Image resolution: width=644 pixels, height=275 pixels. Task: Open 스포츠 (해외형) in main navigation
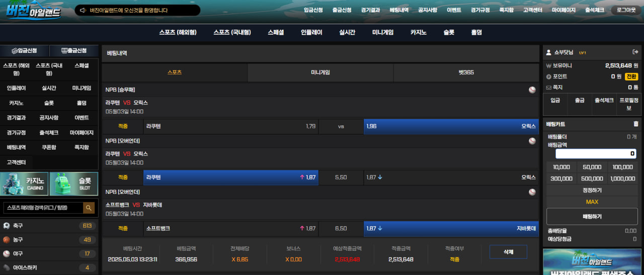[x=178, y=32]
